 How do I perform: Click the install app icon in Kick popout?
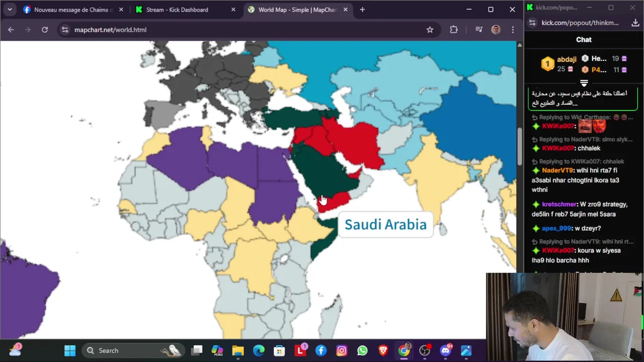pyautogui.click(x=635, y=23)
